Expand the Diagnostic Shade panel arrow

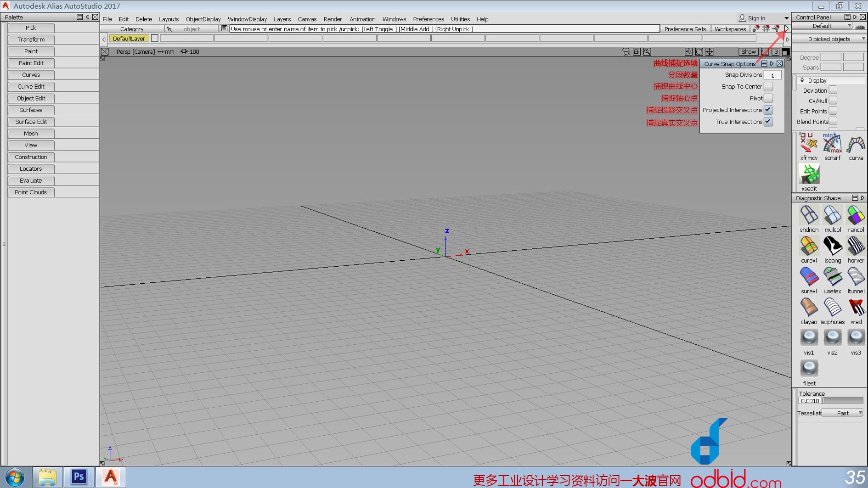tap(862, 198)
